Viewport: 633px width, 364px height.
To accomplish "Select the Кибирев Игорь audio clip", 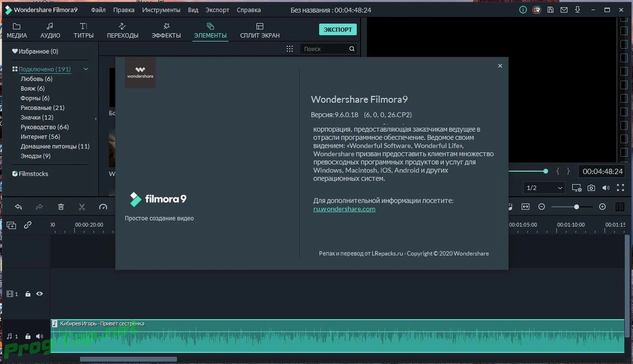I will [338, 336].
